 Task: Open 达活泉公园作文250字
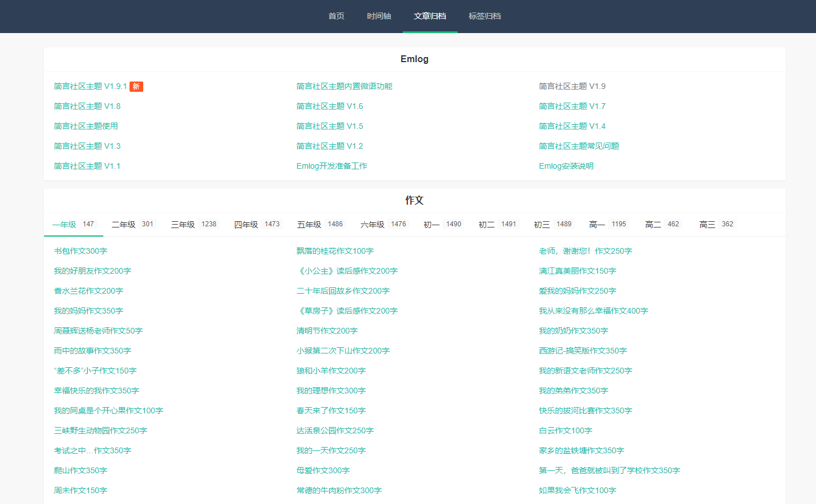coord(335,430)
